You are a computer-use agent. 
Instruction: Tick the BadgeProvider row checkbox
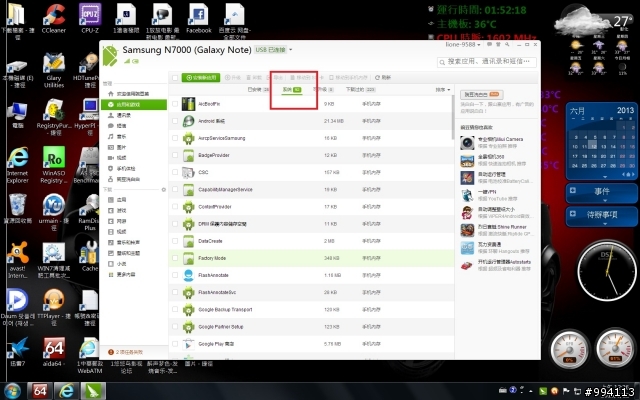[175, 156]
